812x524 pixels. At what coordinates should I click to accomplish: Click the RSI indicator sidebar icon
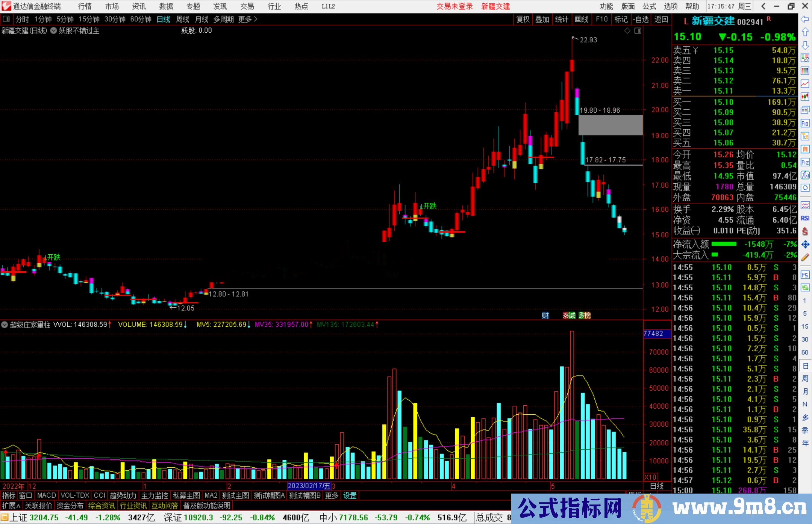pos(805,218)
